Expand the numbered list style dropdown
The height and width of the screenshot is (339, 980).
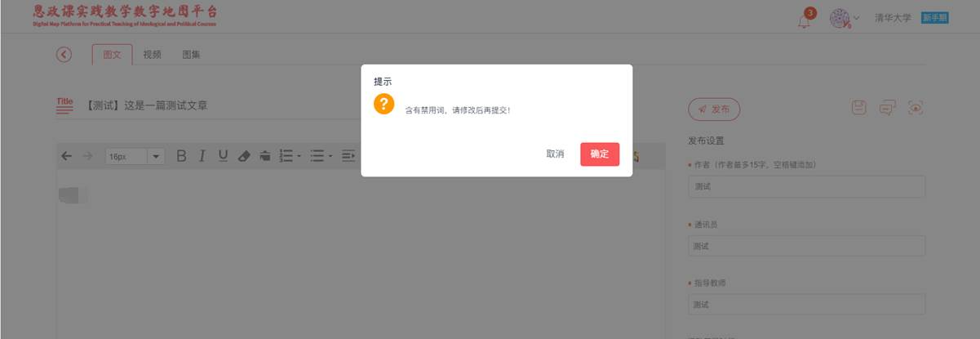(x=299, y=156)
